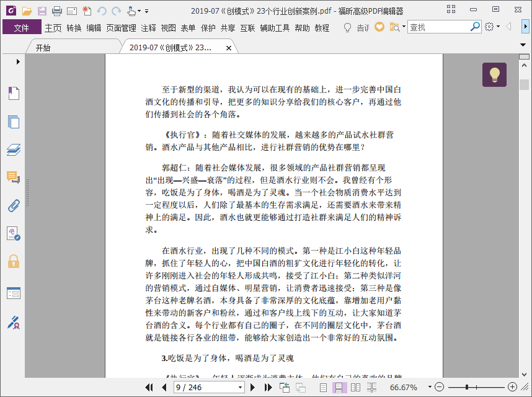
Task: Save document with the floppy disk icon
Action: tap(42, 11)
